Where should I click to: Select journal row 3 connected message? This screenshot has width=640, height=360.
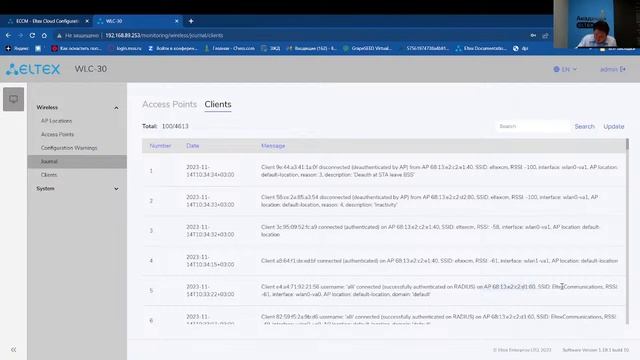click(x=430, y=231)
